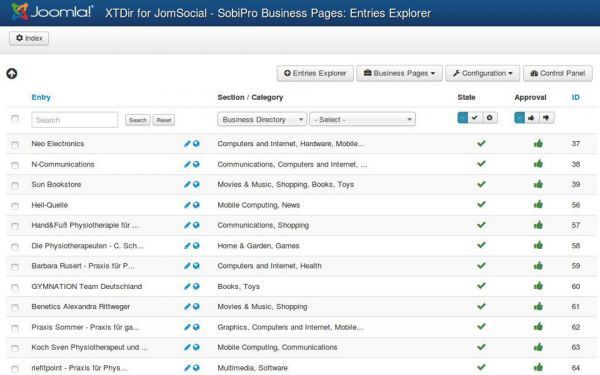Click the approval thumbs-up for Praxis Sommer
Screen dimensions: 600x375
(x=538, y=327)
